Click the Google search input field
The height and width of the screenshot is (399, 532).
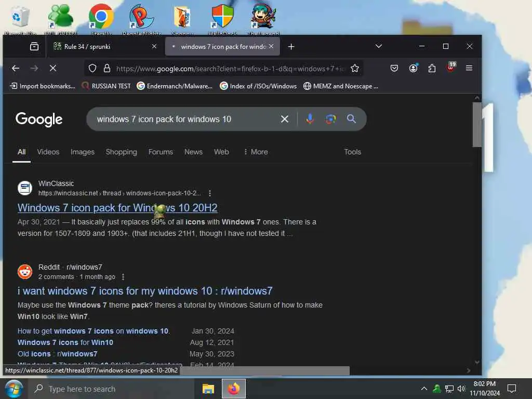(186, 119)
